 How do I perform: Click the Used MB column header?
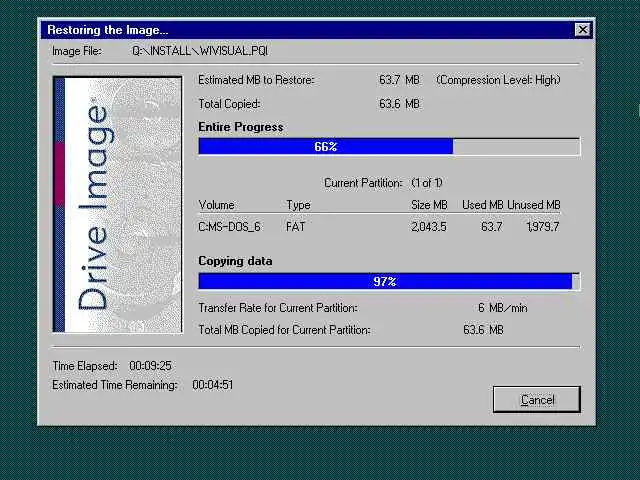pos(482,205)
